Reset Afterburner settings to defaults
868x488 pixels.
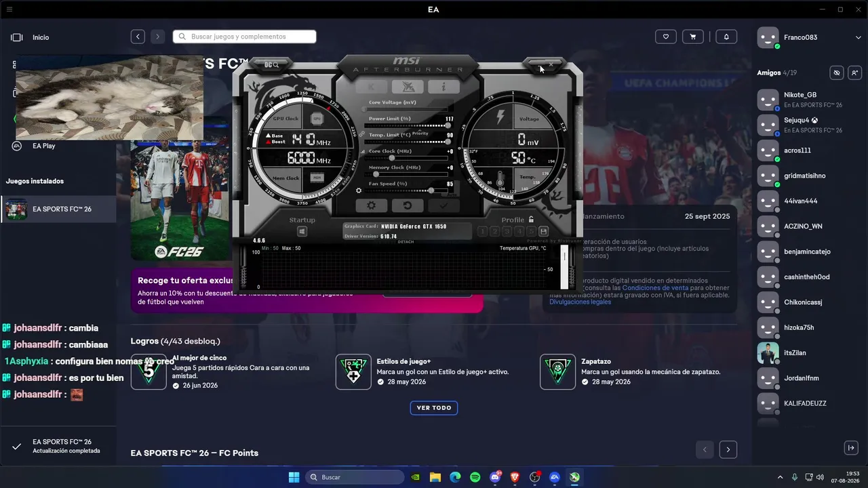click(408, 205)
